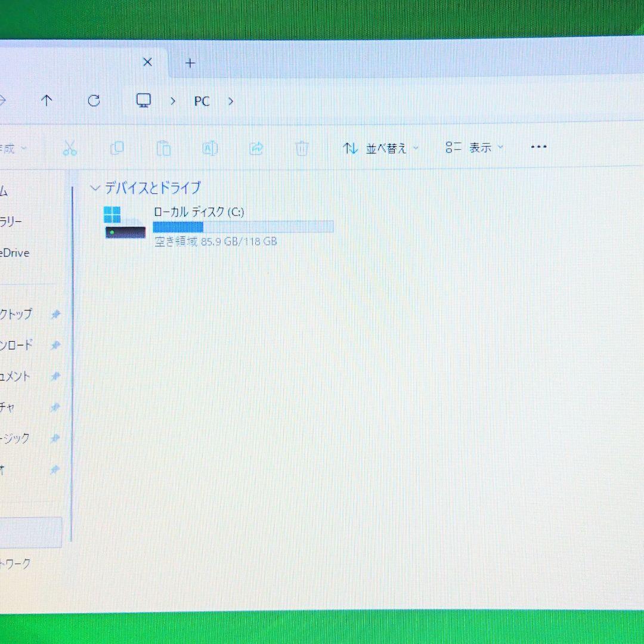Collapse the デバイスとドライブ group
Image resolution: width=644 pixels, height=644 pixels.
[95, 188]
